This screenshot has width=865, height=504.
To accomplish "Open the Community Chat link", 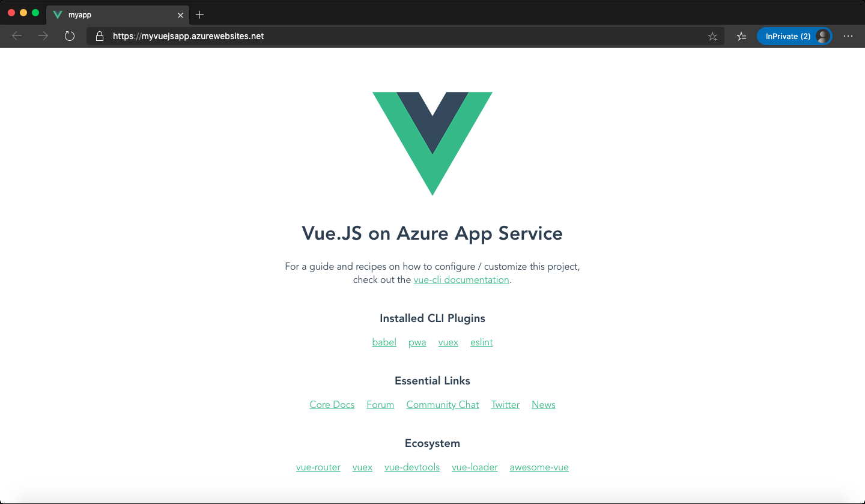I will coord(443,405).
